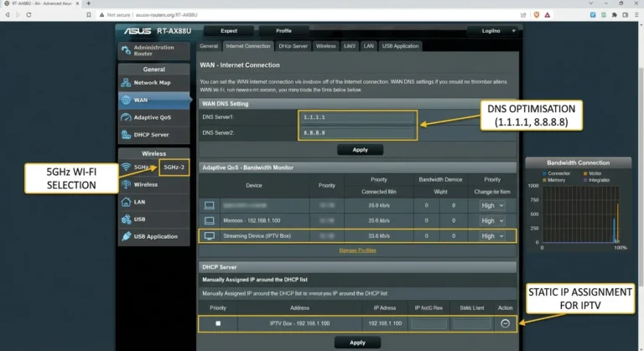The image size is (644, 351).
Task: Open Adaptive QoS gauge icon
Action: (126, 117)
